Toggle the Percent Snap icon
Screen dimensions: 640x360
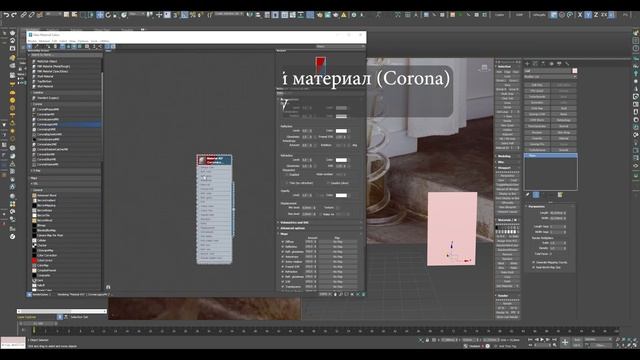[x=193, y=15]
